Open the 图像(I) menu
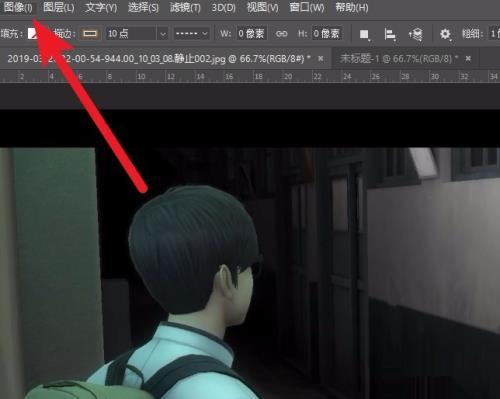Screen dimensions: 500x399 [18, 7]
